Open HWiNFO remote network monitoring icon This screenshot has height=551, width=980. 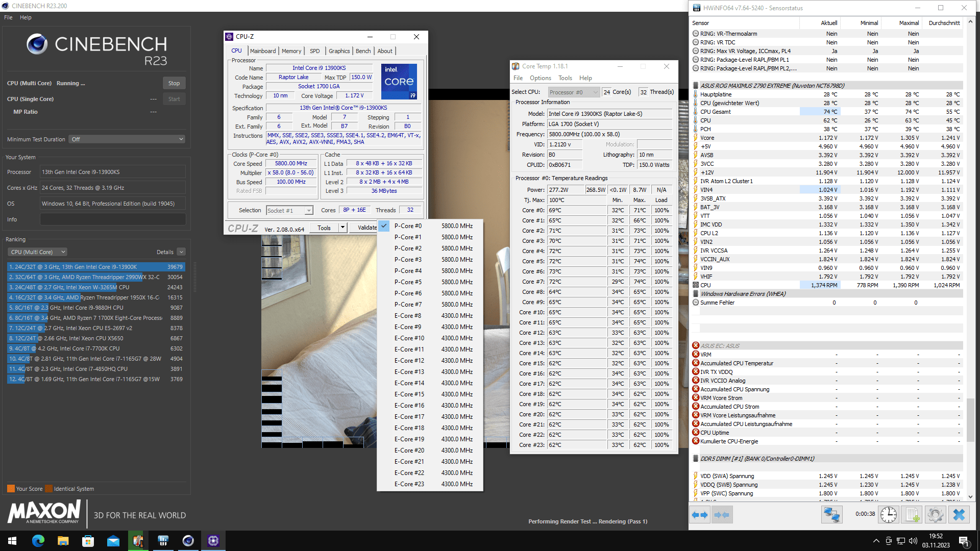(831, 515)
